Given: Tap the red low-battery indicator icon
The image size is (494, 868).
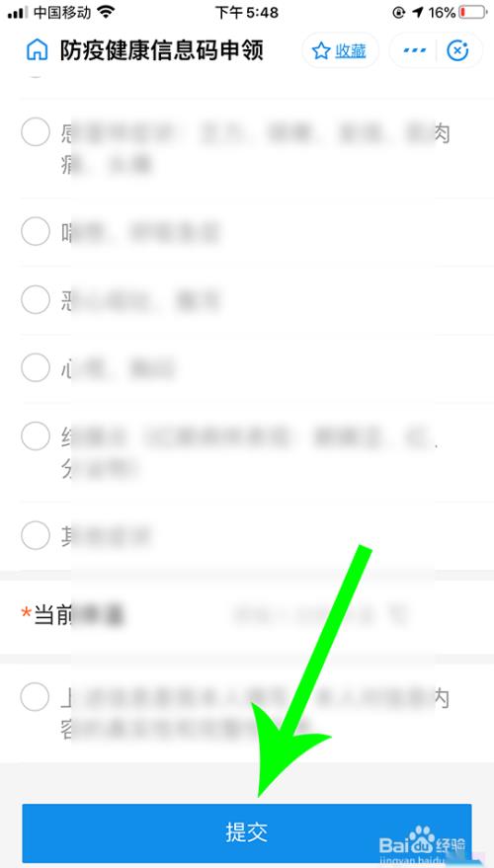Looking at the screenshot, I should pyautogui.click(x=472, y=12).
